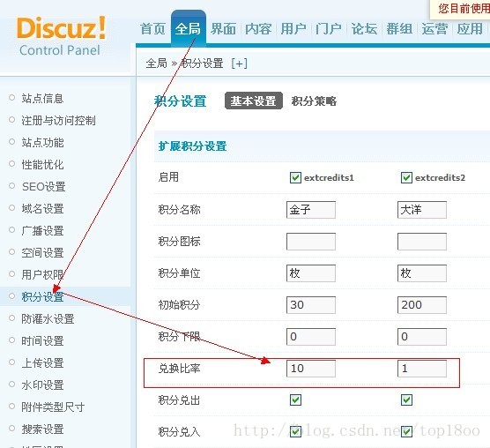Open 防灌水设置 in sidebar
The height and width of the screenshot is (448, 490).
48,318
